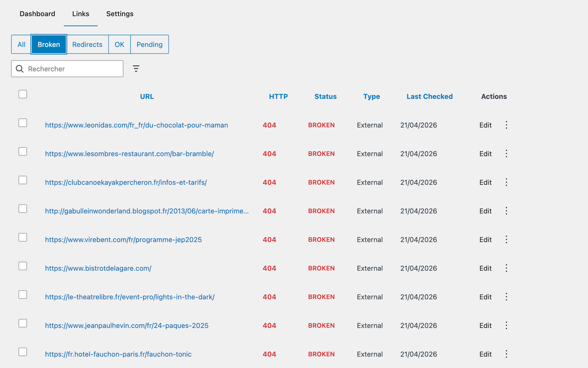The width and height of the screenshot is (588, 368).
Task: Sort links by Last Checked date
Action: tap(430, 96)
